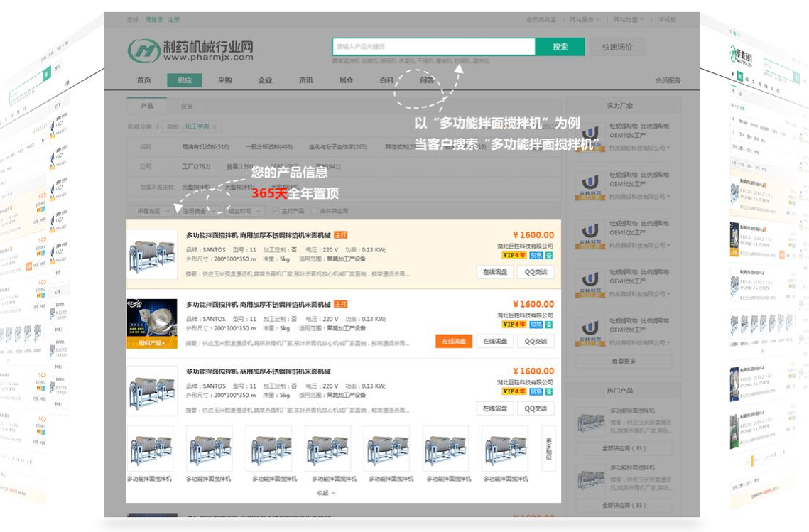This screenshot has height=532, width=809.
Task: Expand the 成立时间 dropdown
Action: point(243,211)
